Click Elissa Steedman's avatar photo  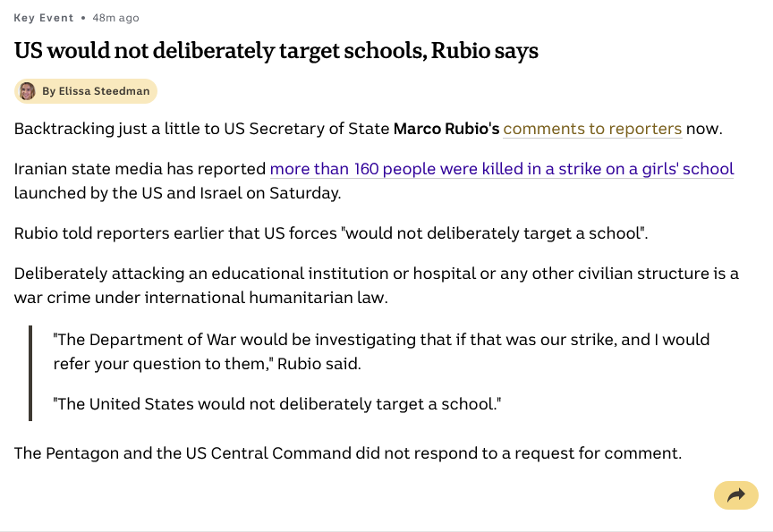click(x=28, y=91)
